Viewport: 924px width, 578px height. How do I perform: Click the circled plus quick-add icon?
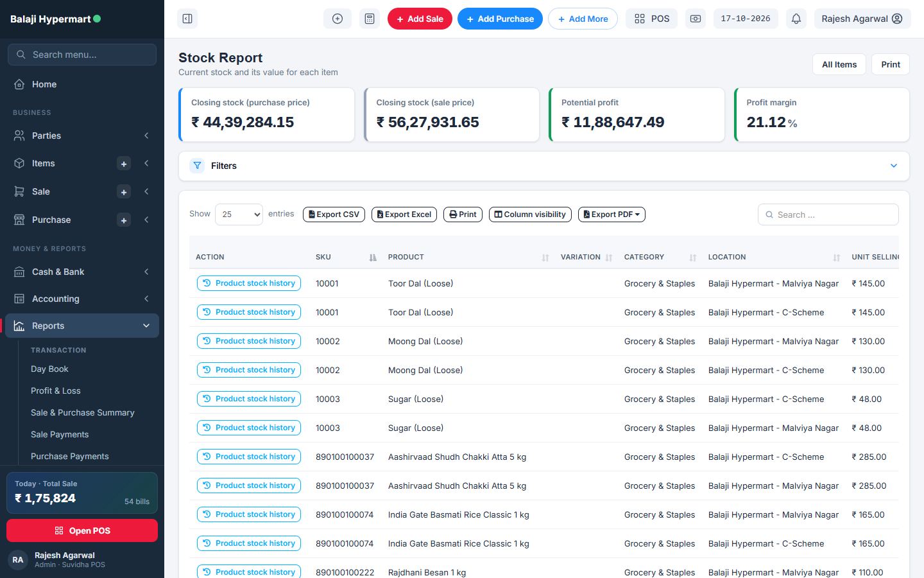[x=338, y=19]
